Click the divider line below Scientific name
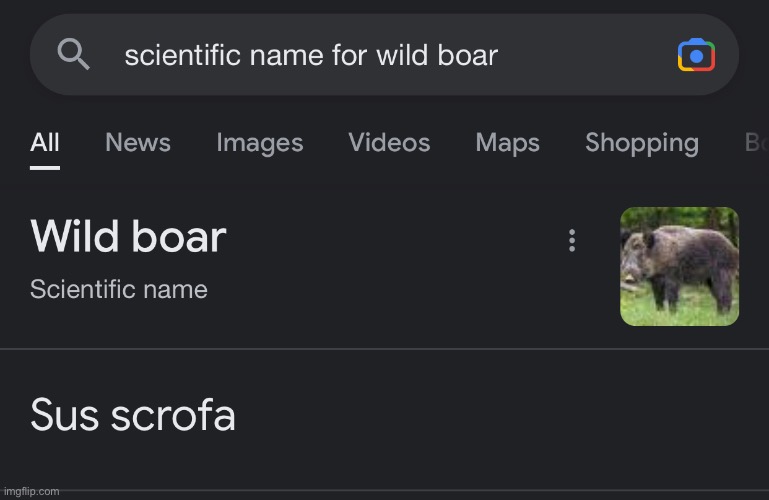The image size is (769, 500). coord(384,349)
